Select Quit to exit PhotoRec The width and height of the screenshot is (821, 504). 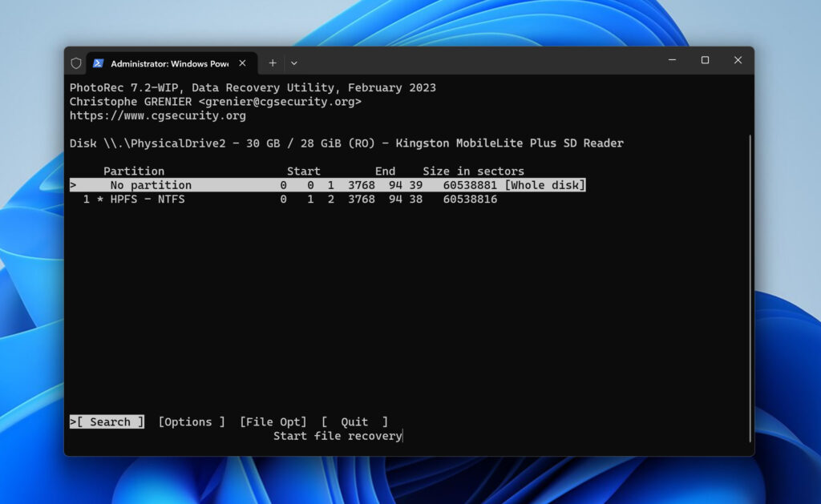(354, 421)
